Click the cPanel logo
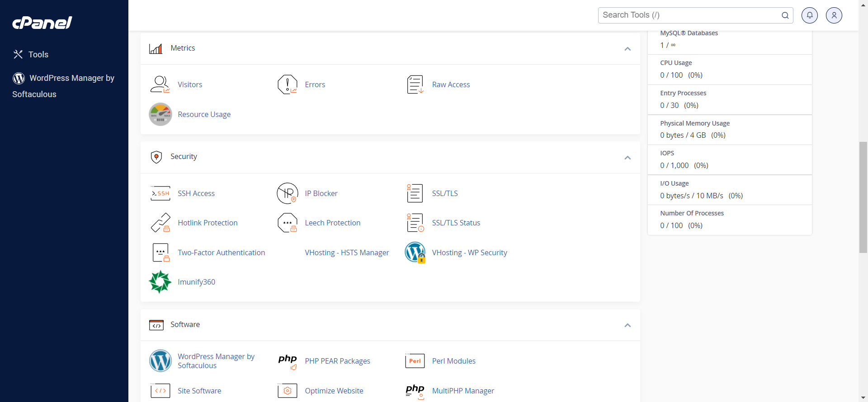This screenshot has height=402, width=868. [42, 23]
